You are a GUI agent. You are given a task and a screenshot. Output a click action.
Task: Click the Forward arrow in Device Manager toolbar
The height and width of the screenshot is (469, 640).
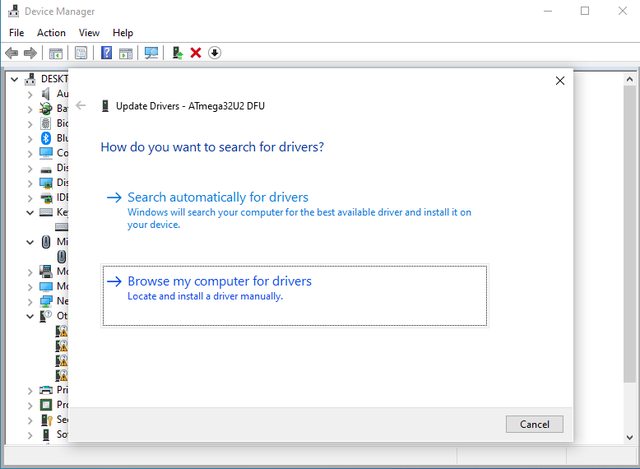[31, 53]
